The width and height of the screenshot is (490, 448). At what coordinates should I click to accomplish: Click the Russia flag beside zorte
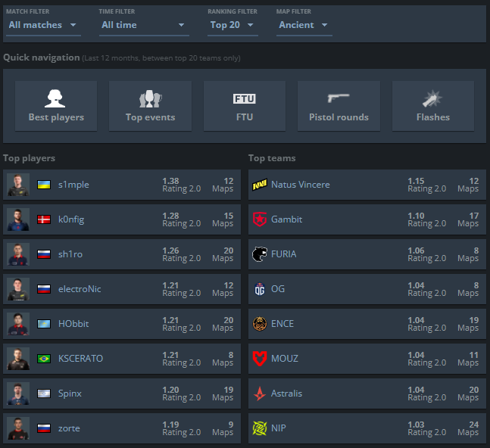pos(44,428)
